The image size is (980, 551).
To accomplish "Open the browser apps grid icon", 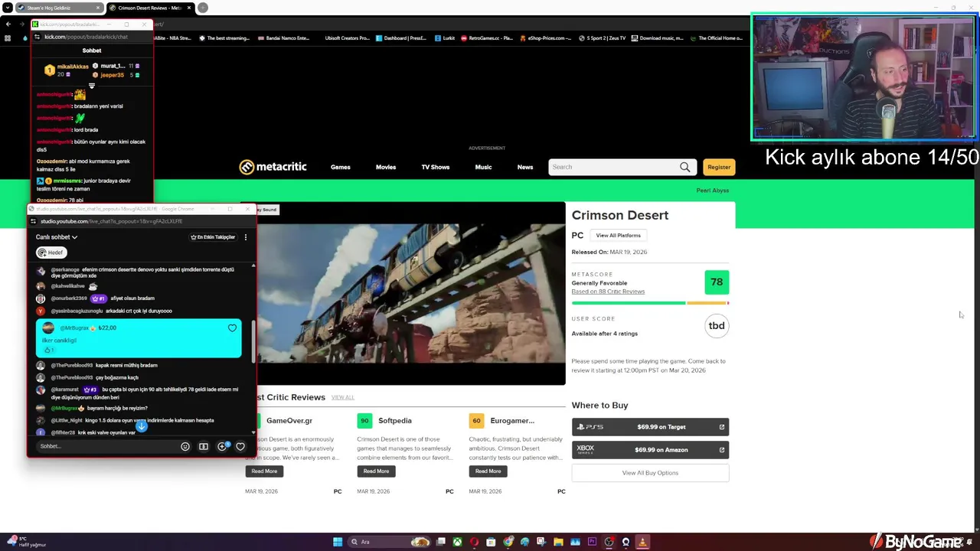I will coord(8,37).
